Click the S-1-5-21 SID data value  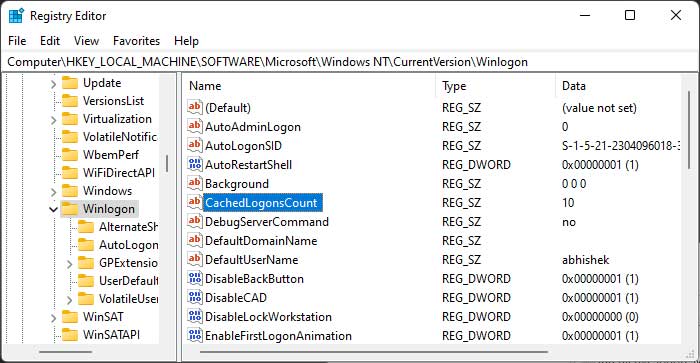(x=621, y=146)
